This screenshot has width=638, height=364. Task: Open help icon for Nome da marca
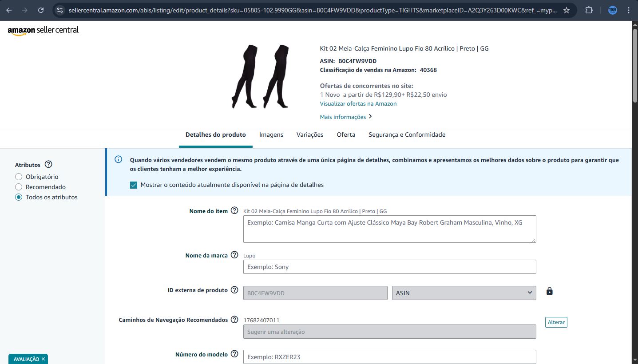tap(234, 255)
